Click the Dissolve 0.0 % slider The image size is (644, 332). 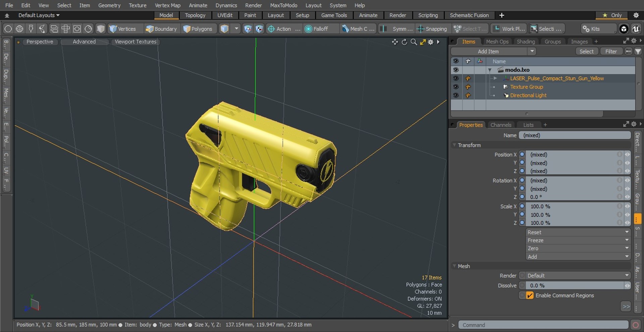click(575, 285)
